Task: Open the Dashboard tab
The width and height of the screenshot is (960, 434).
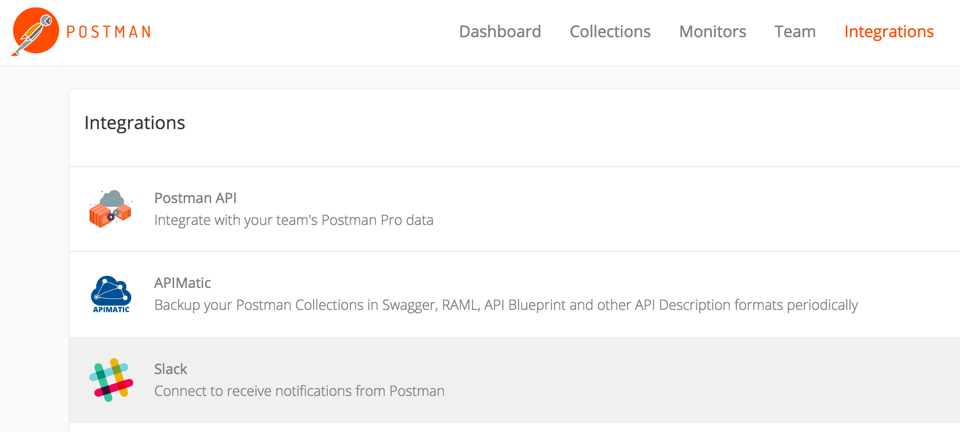Action: pos(500,31)
